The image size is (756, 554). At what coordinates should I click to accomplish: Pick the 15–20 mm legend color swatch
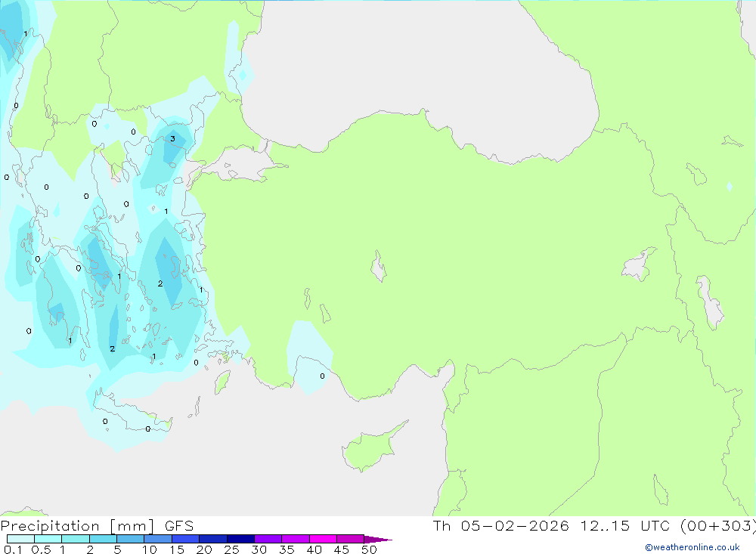tap(186, 539)
